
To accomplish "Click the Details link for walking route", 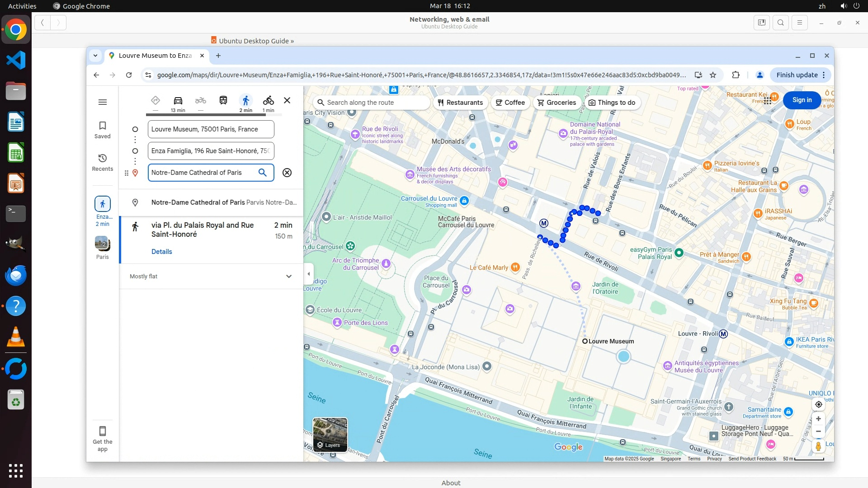I will (x=161, y=252).
